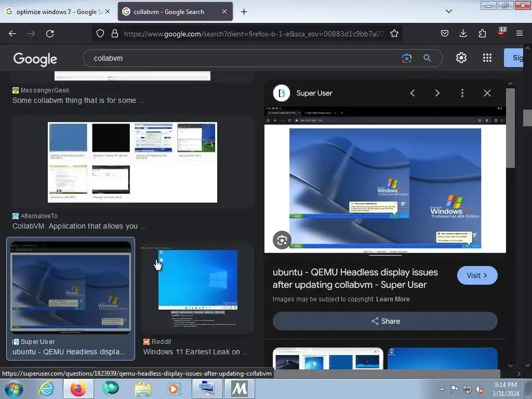Save page to Pocket icon

point(445,34)
